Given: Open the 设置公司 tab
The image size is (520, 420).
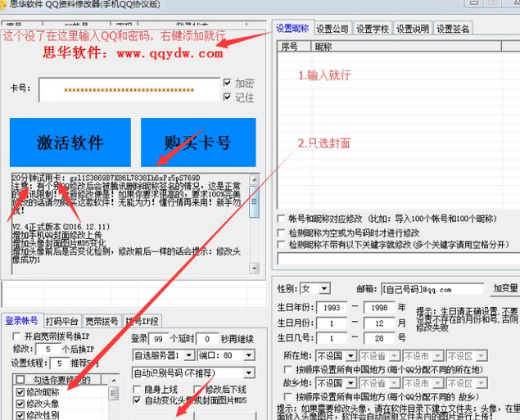Looking at the screenshot, I should click(332, 29).
